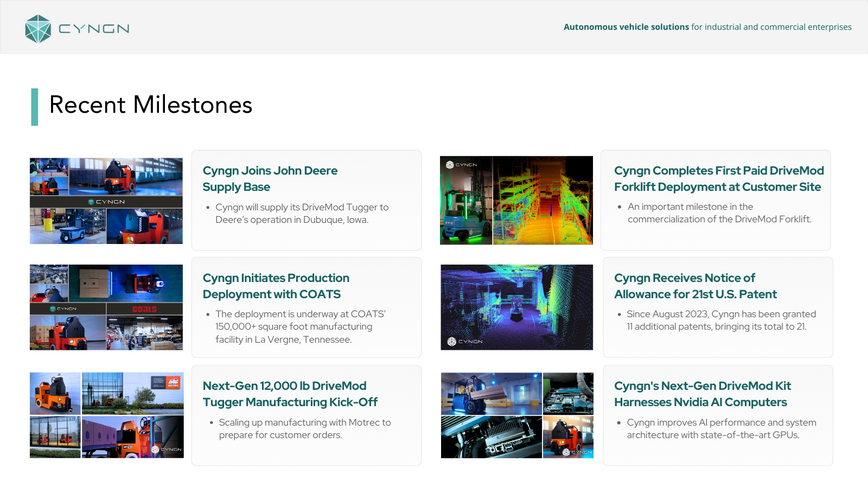The height and width of the screenshot is (488, 868).
Task: Click the Cyngn hexagon logo icon
Action: 38,29
